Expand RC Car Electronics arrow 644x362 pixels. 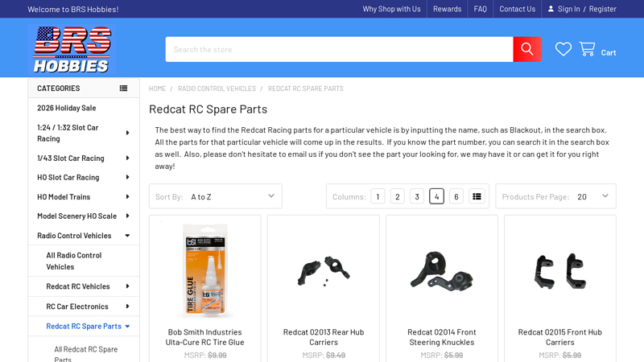(127, 306)
